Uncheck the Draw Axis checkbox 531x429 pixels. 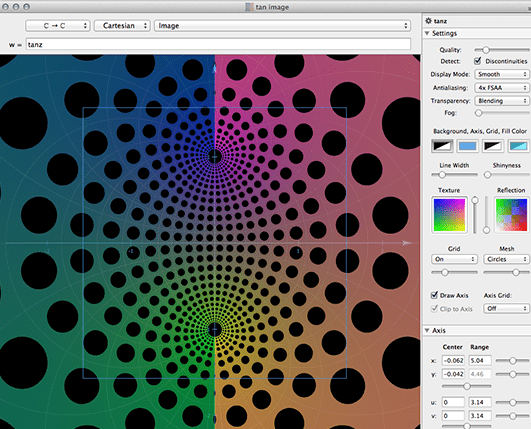tap(434, 295)
